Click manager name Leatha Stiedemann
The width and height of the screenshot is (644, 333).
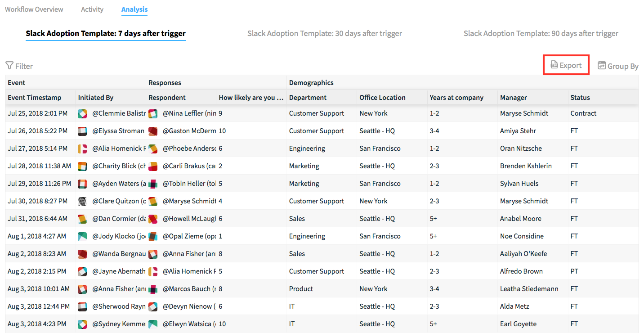pos(529,289)
